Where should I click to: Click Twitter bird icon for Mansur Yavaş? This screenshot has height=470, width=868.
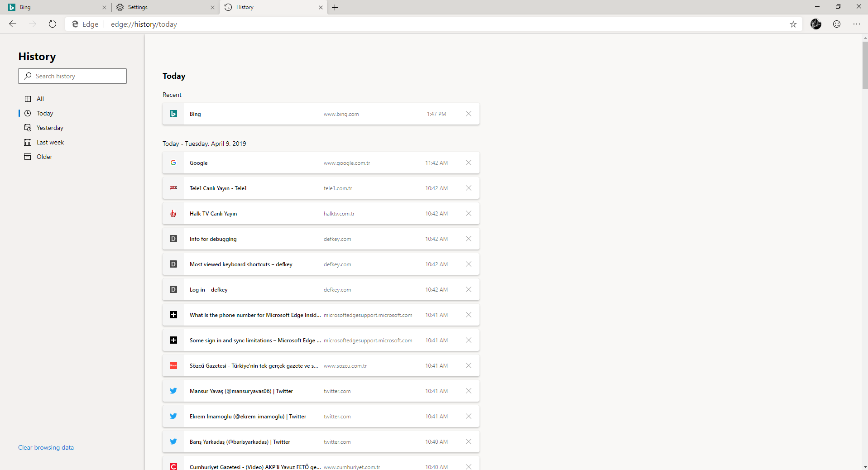pos(173,391)
